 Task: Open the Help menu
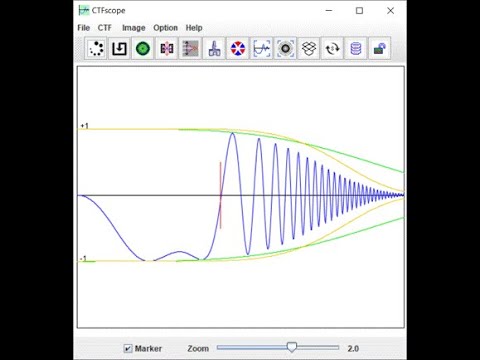click(x=194, y=28)
